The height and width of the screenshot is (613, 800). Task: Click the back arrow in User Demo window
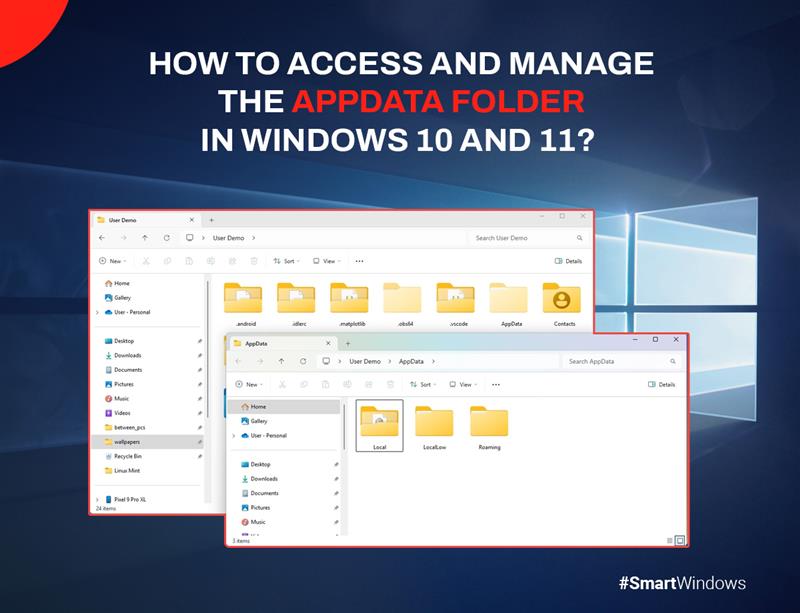102,238
